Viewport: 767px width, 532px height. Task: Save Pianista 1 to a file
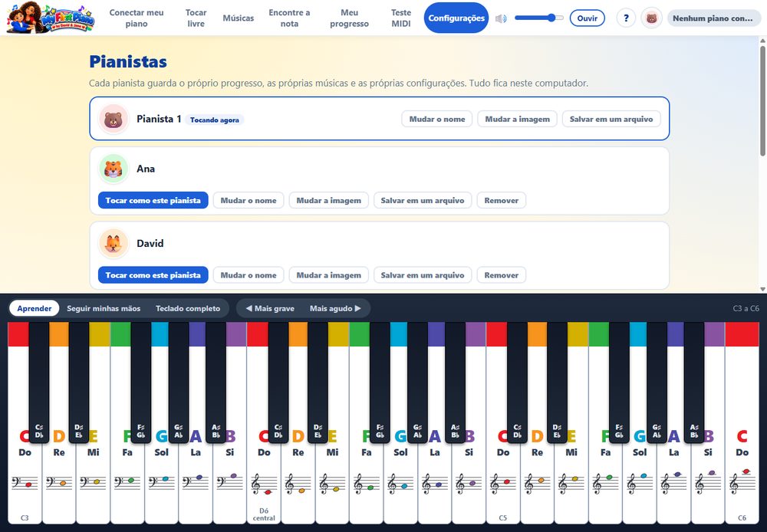point(611,119)
